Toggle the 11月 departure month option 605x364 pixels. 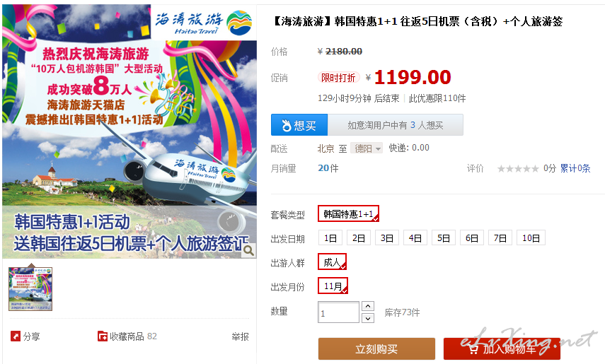tap(333, 286)
